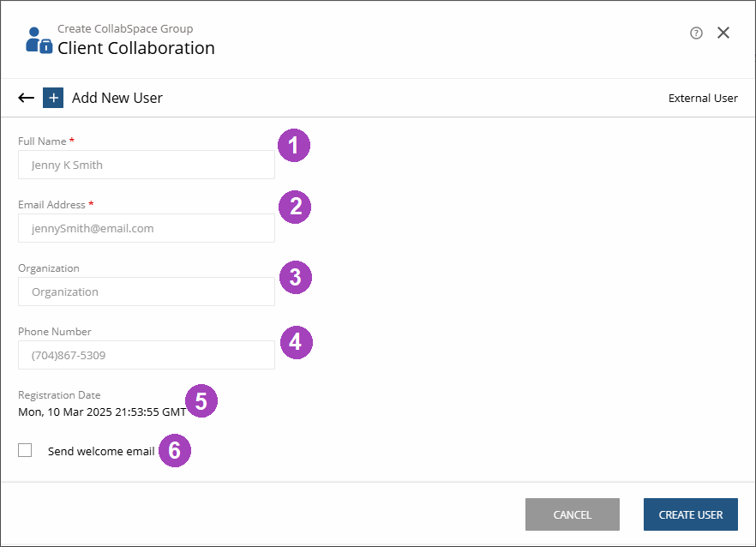
Task: Click the Create CollabSpace Group subtitle
Action: [x=125, y=29]
